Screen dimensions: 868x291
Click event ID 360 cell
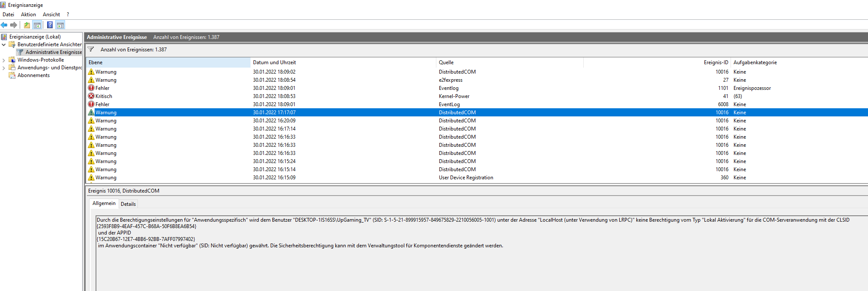[725, 178]
